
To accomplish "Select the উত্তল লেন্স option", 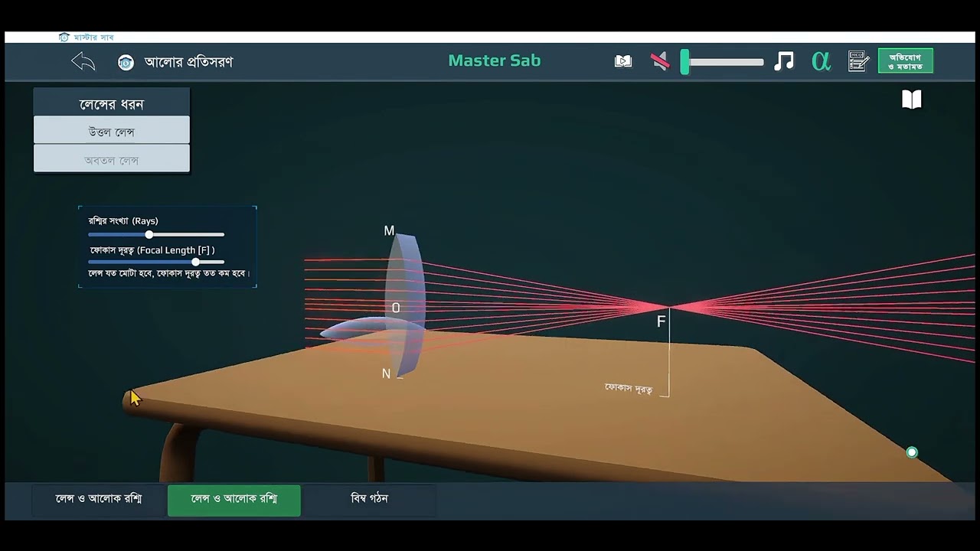I will click(112, 132).
